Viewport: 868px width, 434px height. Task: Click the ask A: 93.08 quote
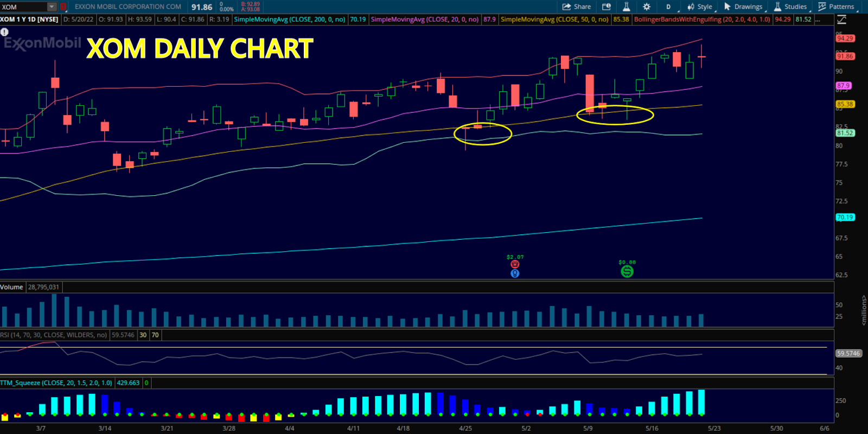(x=251, y=9)
